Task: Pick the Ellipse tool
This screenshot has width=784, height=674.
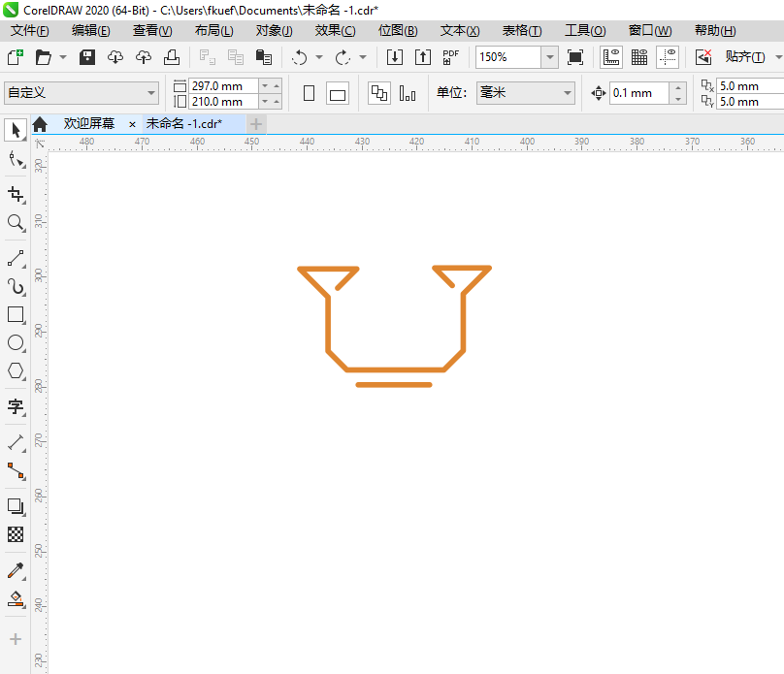Action: coord(16,342)
